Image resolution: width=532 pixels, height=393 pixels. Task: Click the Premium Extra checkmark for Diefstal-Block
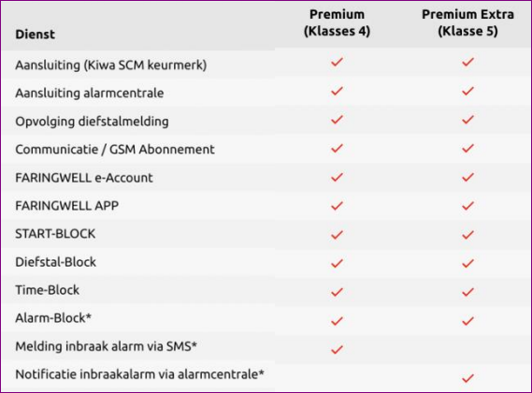467,263
